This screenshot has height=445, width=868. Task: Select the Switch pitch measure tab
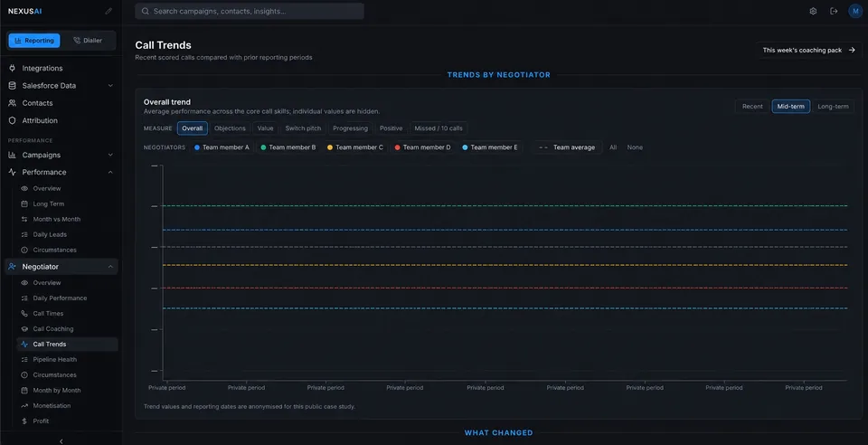303,128
